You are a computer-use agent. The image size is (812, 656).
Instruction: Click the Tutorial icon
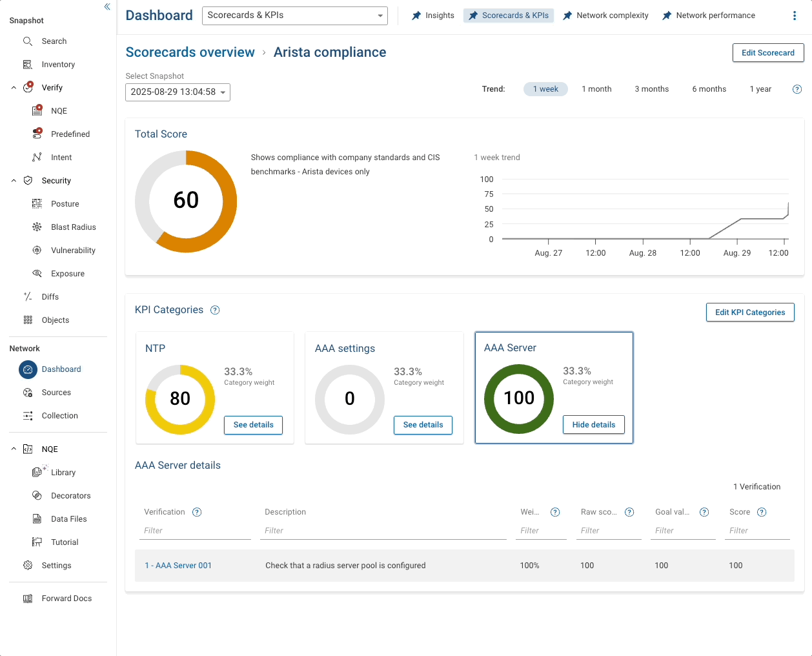pyautogui.click(x=37, y=542)
